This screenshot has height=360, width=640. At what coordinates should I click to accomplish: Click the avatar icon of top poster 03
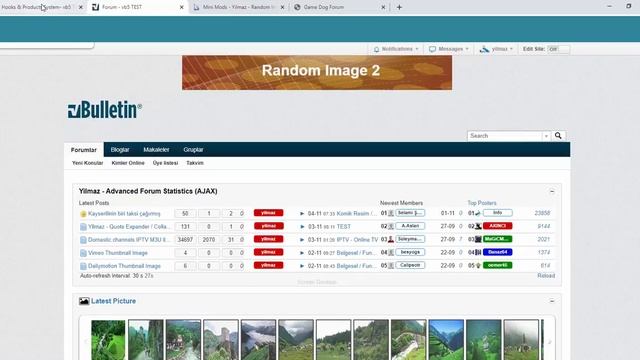[478, 239]
